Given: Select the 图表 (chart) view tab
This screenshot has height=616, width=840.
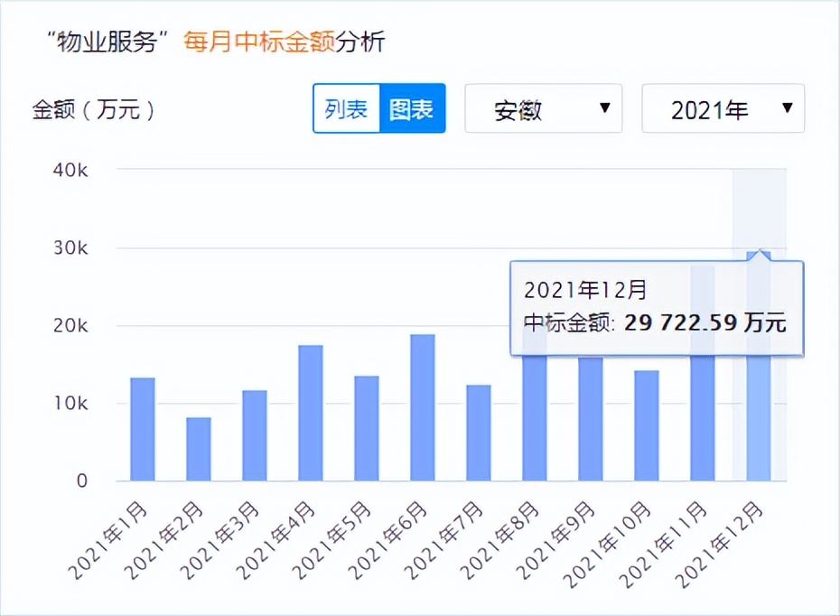Looking at the screenshot, I should (x=412, y=108).
